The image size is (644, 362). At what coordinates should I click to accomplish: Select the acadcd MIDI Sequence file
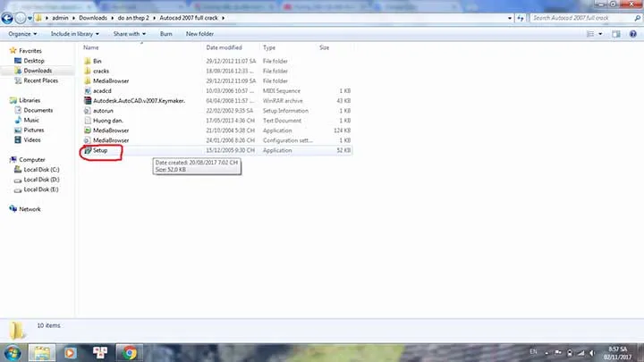(x=104, y=90)
